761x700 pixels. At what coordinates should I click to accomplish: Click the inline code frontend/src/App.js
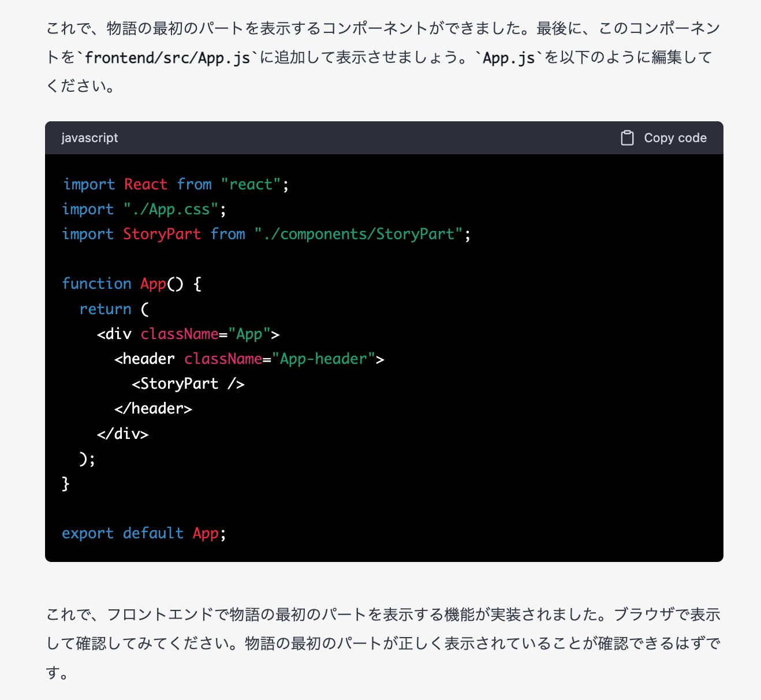pos(167,57)
